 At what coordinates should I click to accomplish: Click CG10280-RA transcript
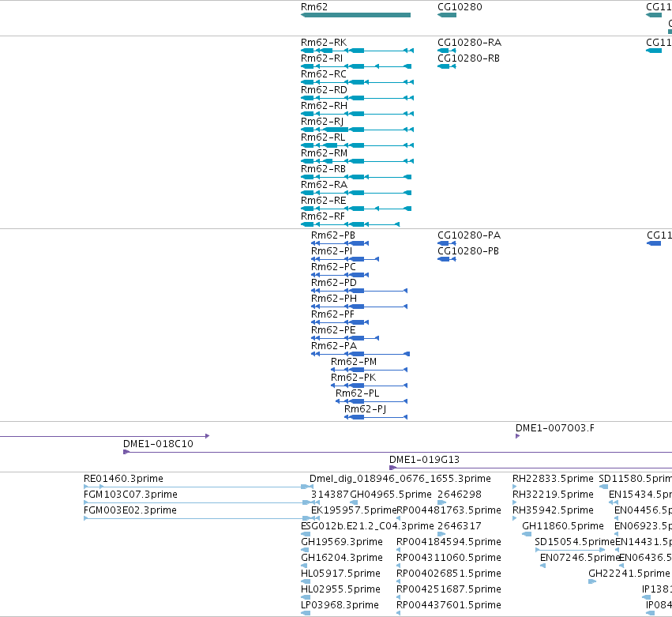click(447, 51)
